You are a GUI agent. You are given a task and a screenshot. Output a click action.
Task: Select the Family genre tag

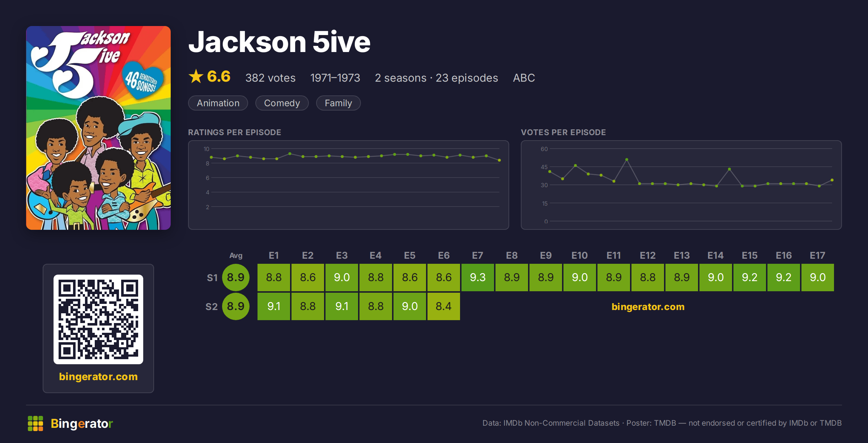point(339,103)
